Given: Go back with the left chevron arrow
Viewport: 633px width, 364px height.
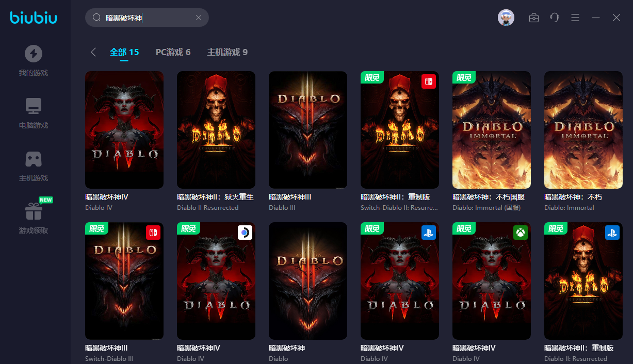Looking at the screenshot, I should coord(93,52).
